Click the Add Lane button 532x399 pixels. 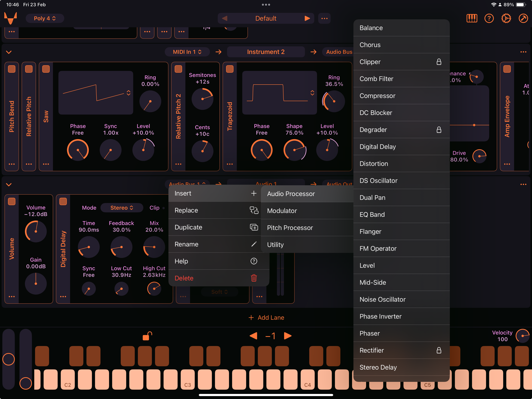tap(266, 317)
